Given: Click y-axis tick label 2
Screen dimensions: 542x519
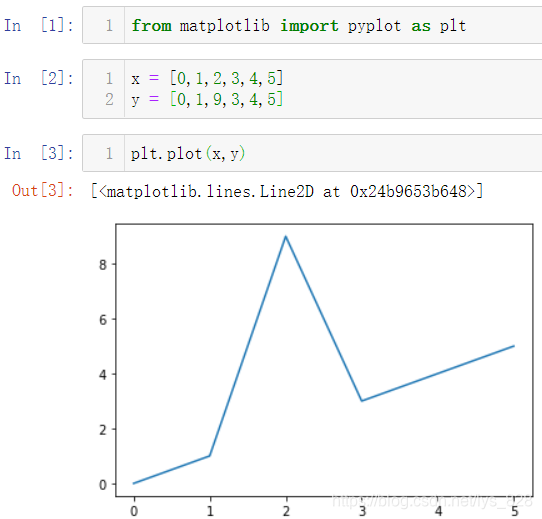Looking at the screenshot, I should point(103,430).
